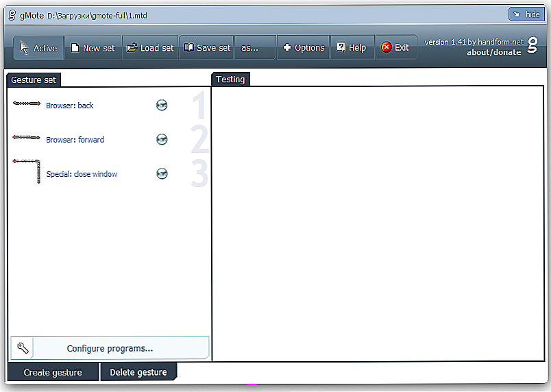
Task: Click the close window L-shaped gesture thumbnail
Action: [27, 171]
